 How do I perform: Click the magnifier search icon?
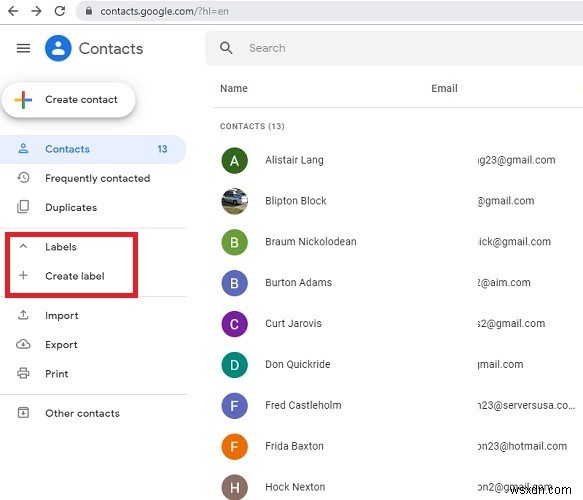[x=226, y=48]
